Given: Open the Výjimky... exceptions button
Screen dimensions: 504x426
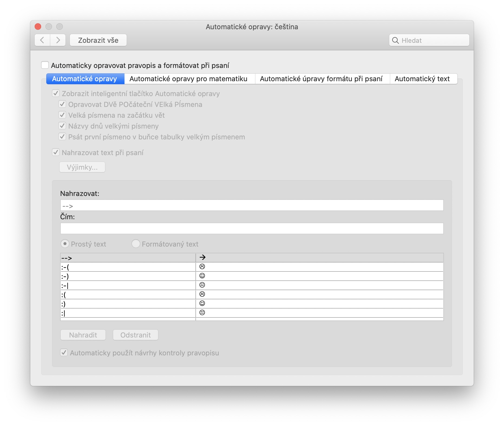Looking at the screenshot, I should [82, 167].
